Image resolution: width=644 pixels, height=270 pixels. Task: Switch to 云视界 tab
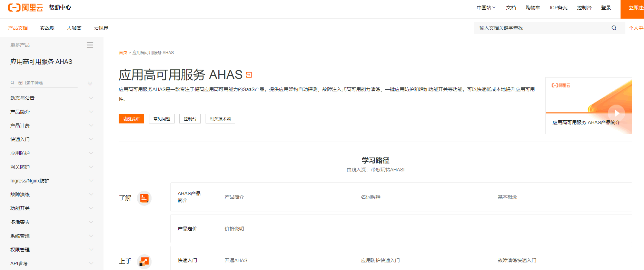click(101, 28)
